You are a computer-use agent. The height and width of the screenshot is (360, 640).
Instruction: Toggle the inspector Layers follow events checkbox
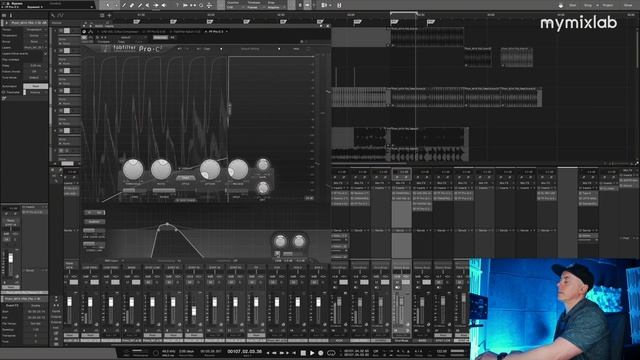tap(45, 53)
